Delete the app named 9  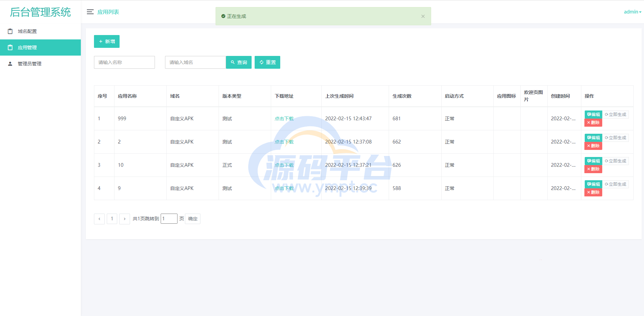click(593, 192)
